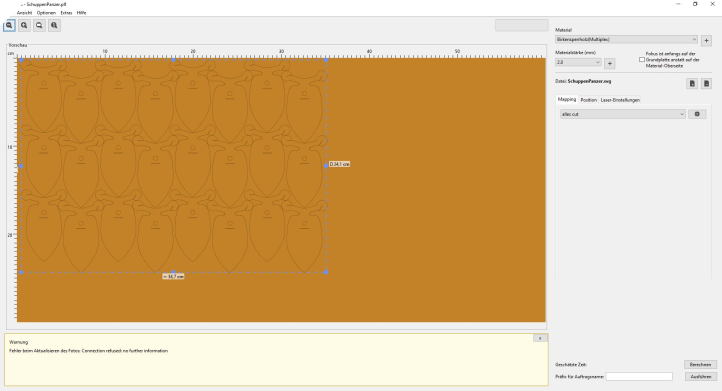The height and width of the screenshot is (391, 722).
Task: Open the Material dropdown
Action: 626,40
